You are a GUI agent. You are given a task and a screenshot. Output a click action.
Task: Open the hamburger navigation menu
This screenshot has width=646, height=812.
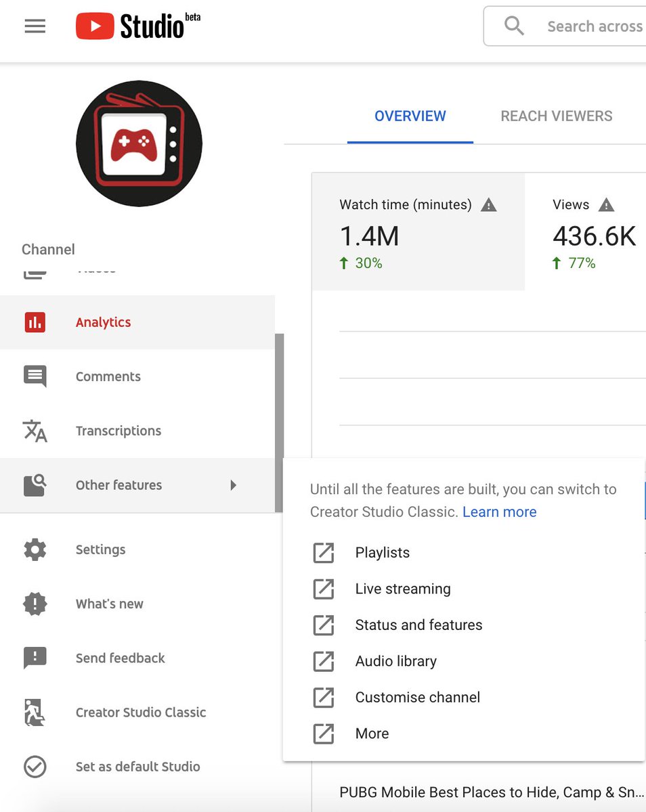[35, 26]
